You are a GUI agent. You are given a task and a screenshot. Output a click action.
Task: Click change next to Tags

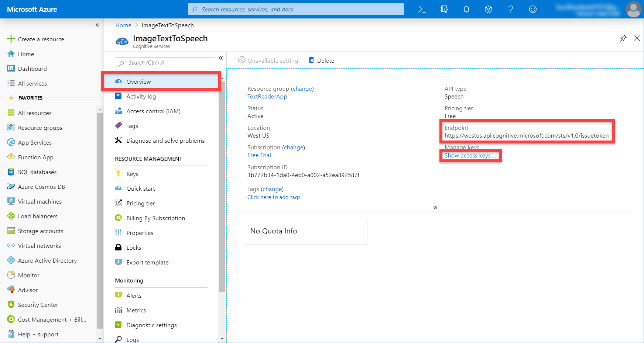[x=272, y=189]
